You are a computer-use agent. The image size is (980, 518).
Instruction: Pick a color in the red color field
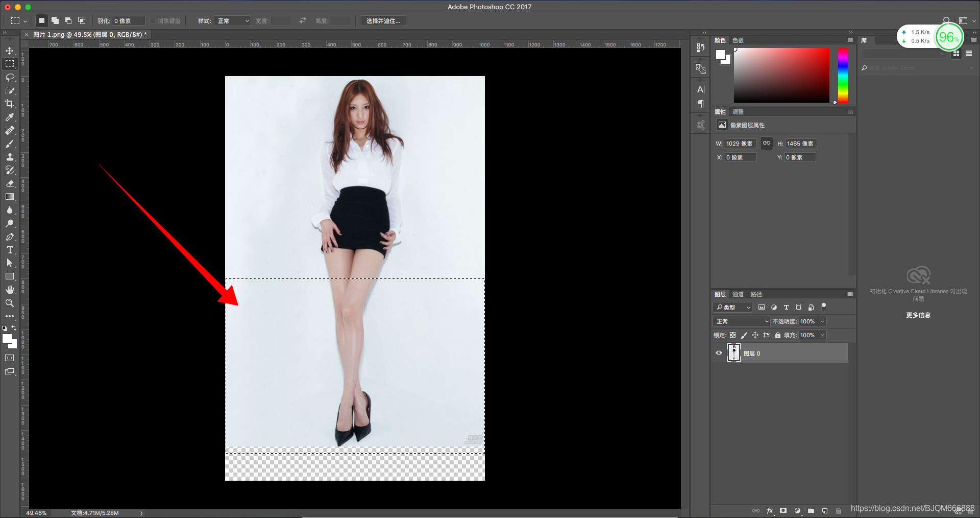tap(781, 75)
